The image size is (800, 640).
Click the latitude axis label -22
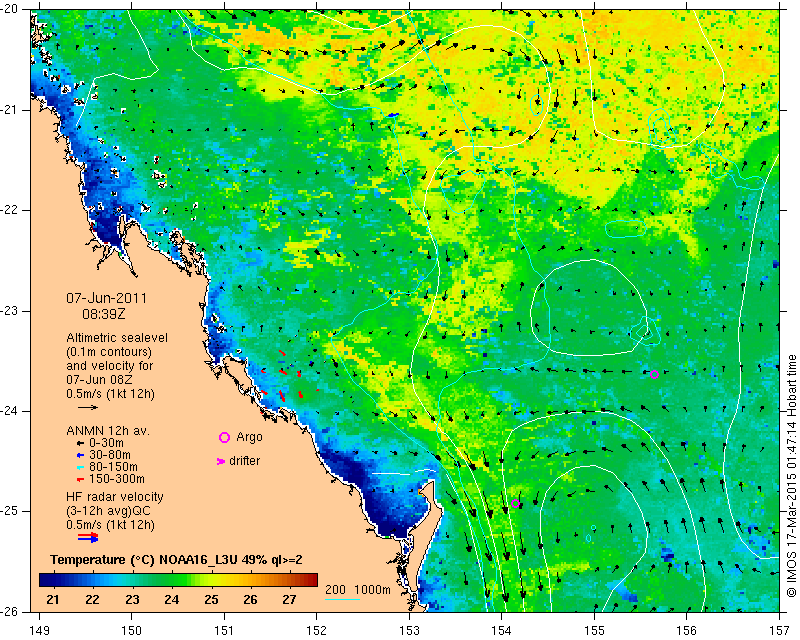pos(9,210)
